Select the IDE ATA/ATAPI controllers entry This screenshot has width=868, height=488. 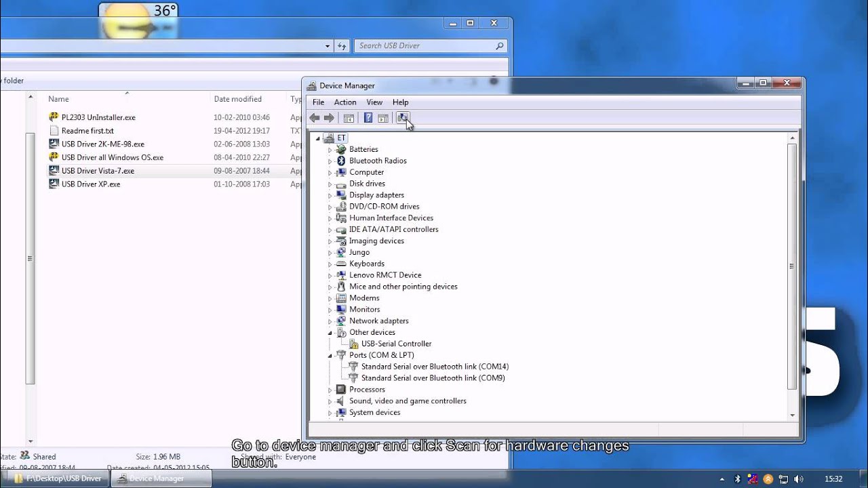click(393, 230)
